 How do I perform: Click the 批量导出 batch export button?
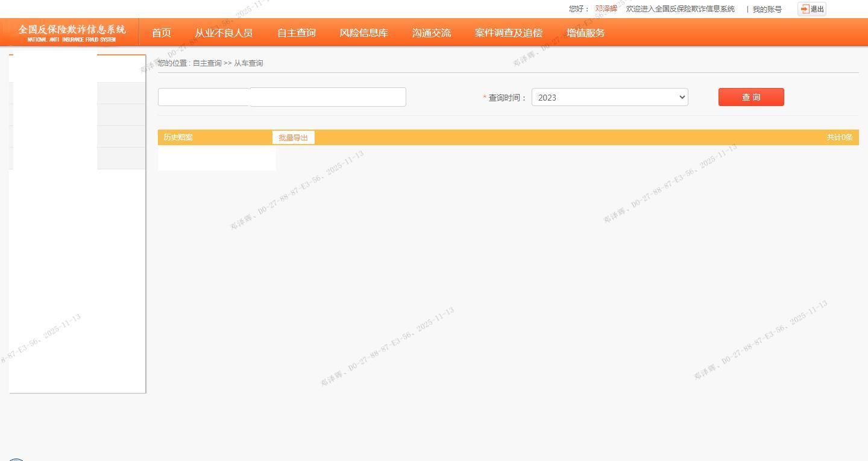click(293, 138)
